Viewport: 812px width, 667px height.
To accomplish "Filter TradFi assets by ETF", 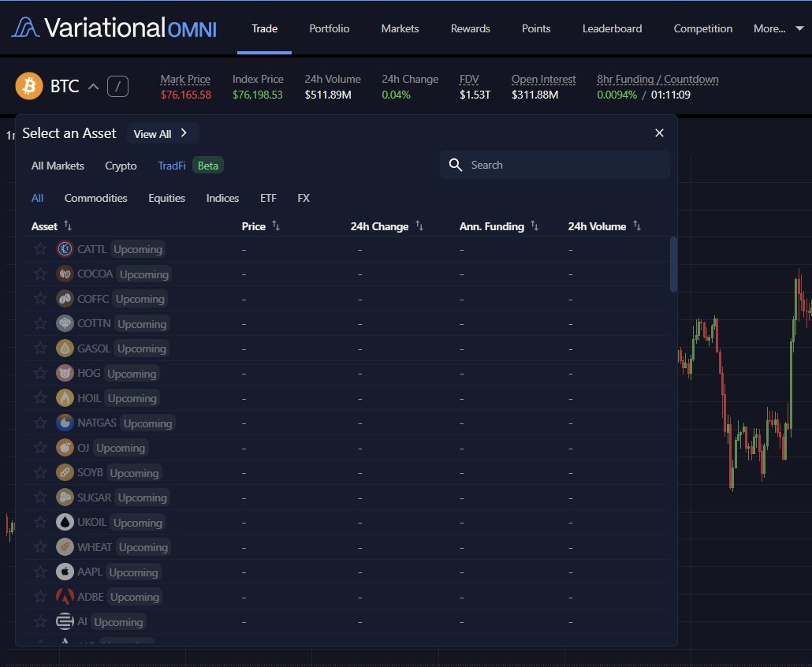I will (x=268, y=198).
